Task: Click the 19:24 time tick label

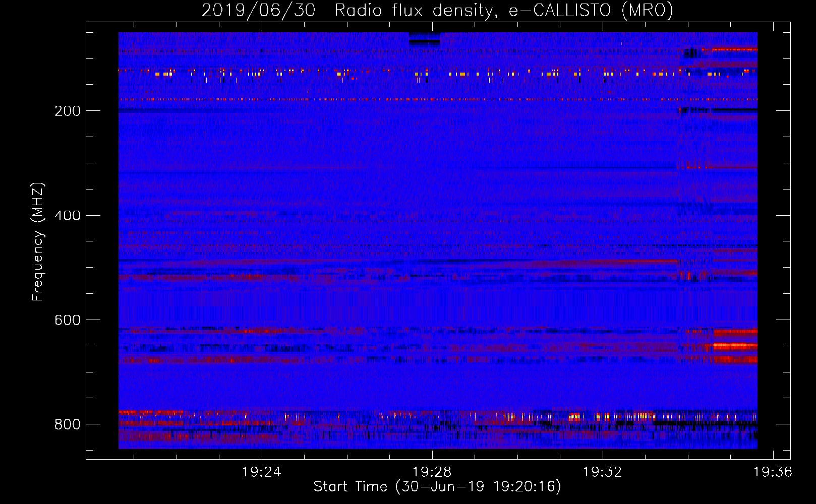Action: (262, 472)
